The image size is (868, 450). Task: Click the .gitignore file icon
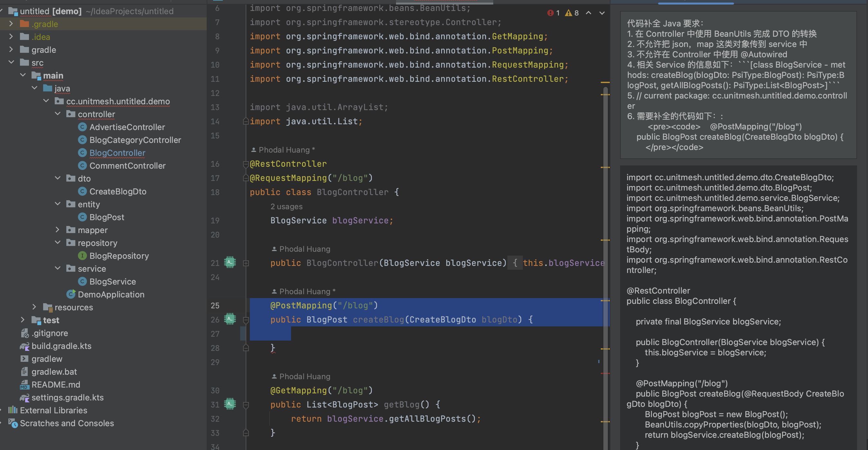coord(24,333)
